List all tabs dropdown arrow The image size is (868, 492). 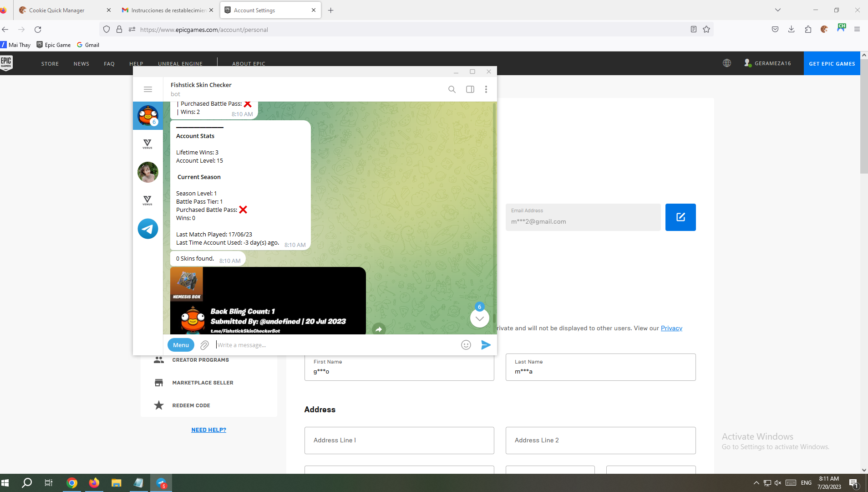tap(778, 10)
